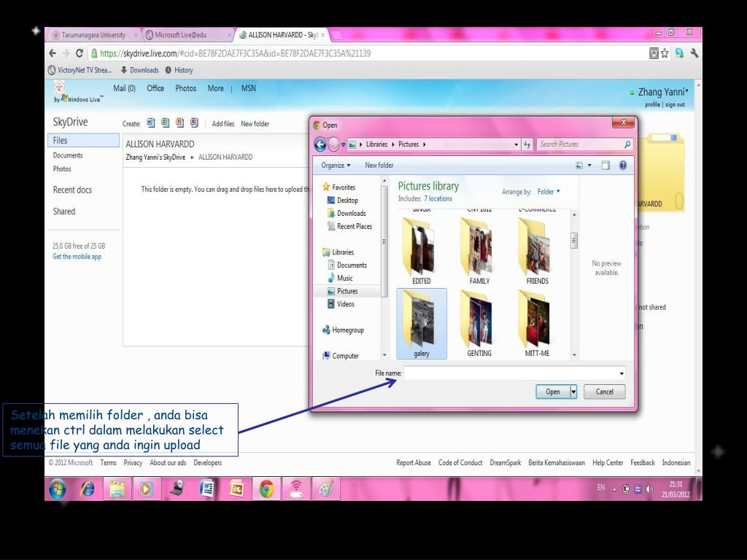
Task: Click New folder in the Open dialog
Action: (379, 166)
